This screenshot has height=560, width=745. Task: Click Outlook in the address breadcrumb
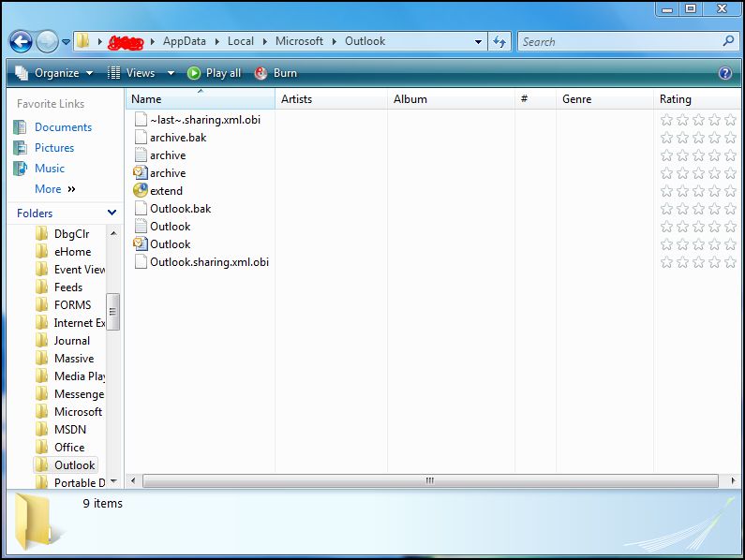pos(365,41)
